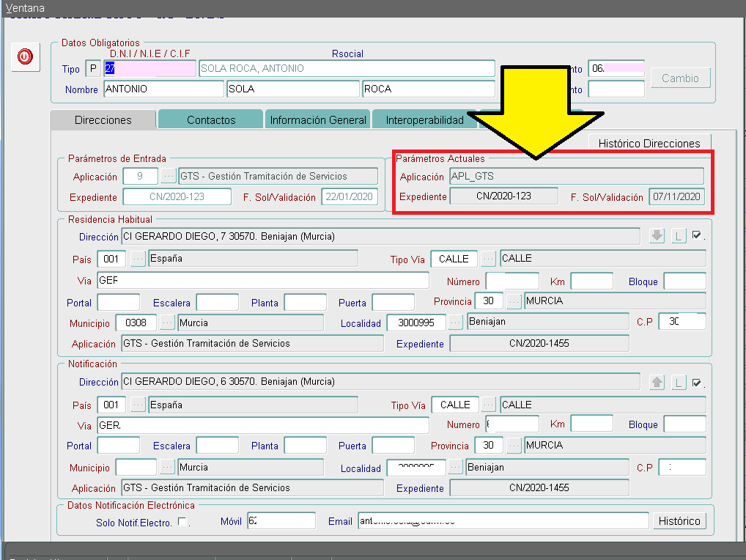Open the Información General tab
Screen dimensions: 746x560
coord(318,119)
